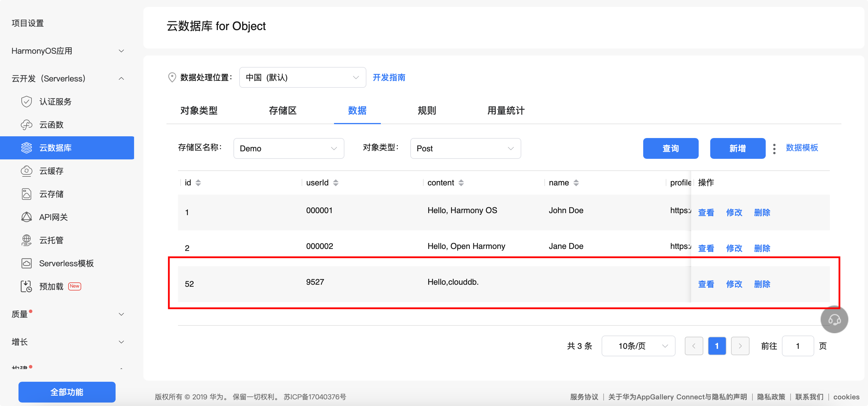Click the 全部功能 button
The image size is (868, 406).
(67, 392)
